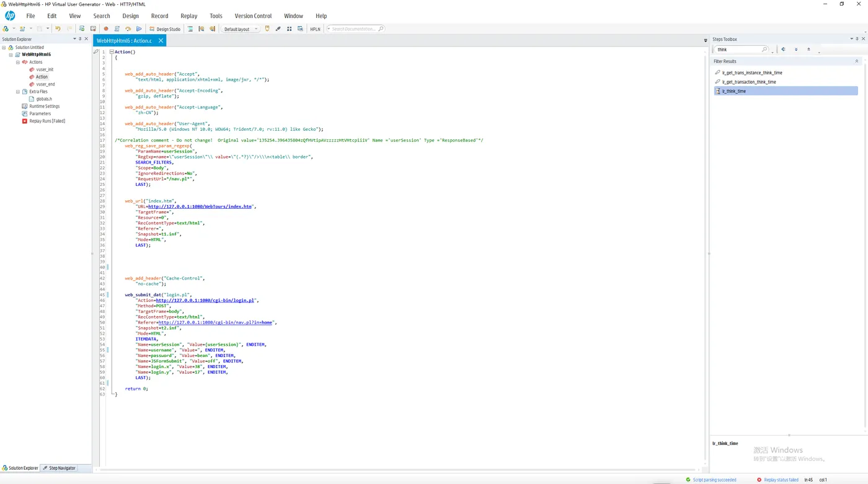The image size is (868, 484).
Task: Open Design Studio from the toolbar
Action: pos(165,29)
